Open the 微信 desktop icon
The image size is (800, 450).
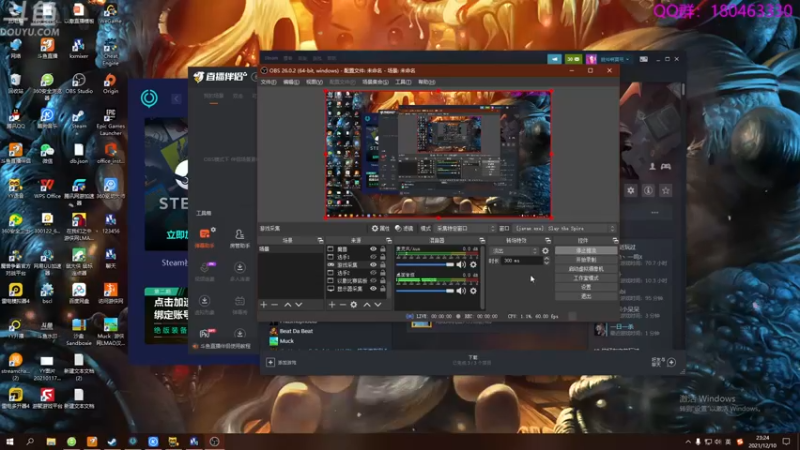point(47,154)
